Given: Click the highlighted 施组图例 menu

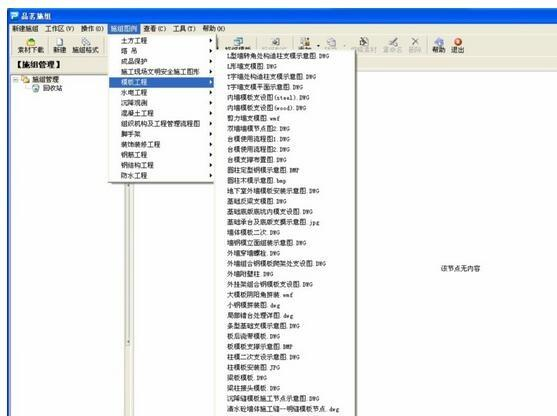Looking at the screenshot, I should [x=124, y=28].
